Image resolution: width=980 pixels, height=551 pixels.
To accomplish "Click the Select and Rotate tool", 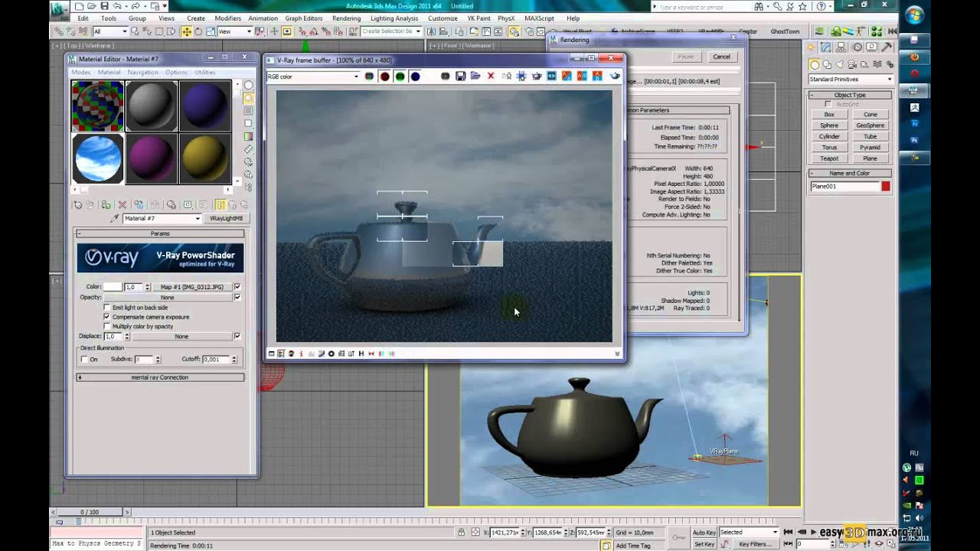I will click(x=198, y=31).
